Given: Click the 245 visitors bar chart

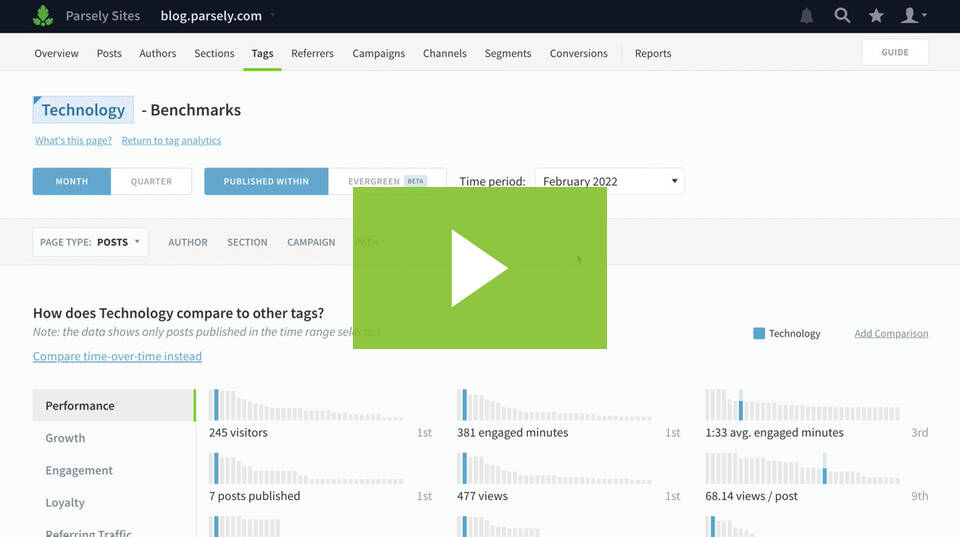Looking at the screenshot, I should coord(306,405).
